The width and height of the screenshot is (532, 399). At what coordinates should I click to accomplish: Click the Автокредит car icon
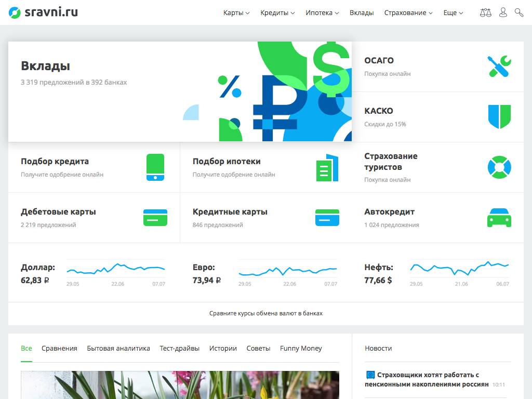pyautogui.click(x=499, y=218)
